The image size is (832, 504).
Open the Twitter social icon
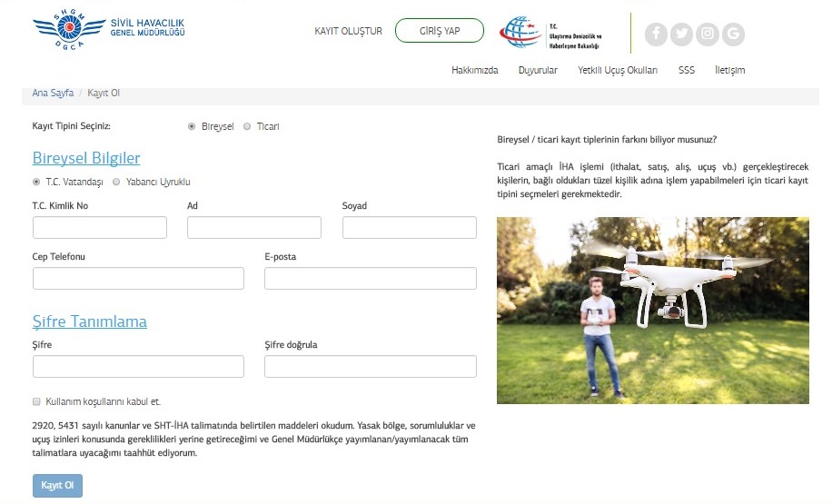tap(681, 35)
